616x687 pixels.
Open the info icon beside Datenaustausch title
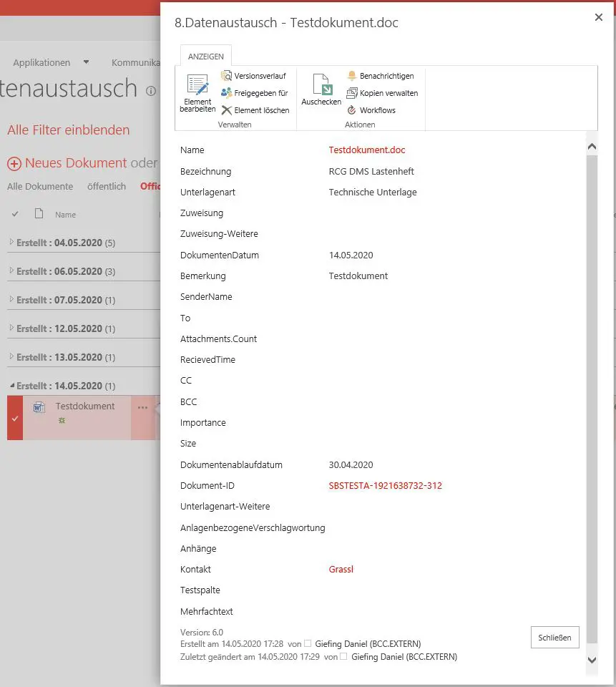pos(150,92)
